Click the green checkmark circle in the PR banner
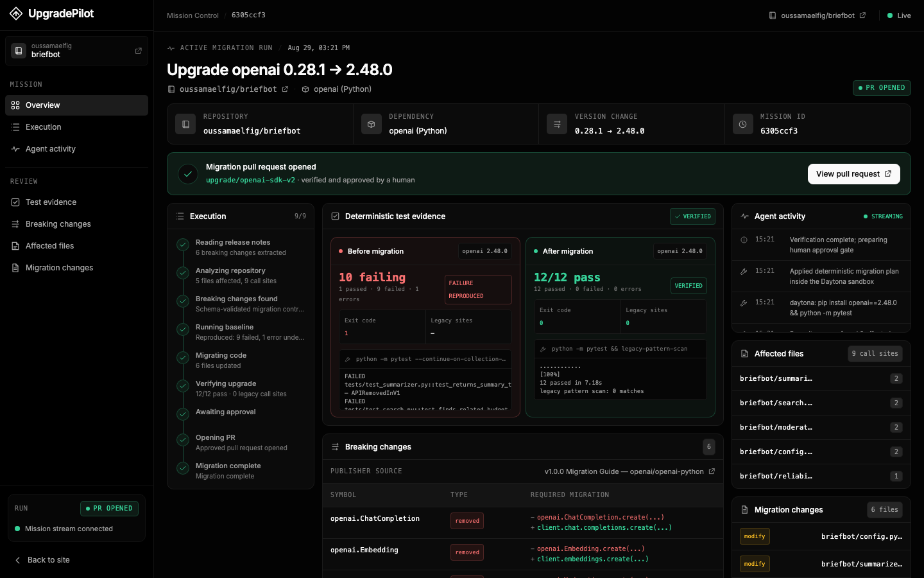Image resolution: width=924 pixels, height=578 pixels. [x=188, y=173]
